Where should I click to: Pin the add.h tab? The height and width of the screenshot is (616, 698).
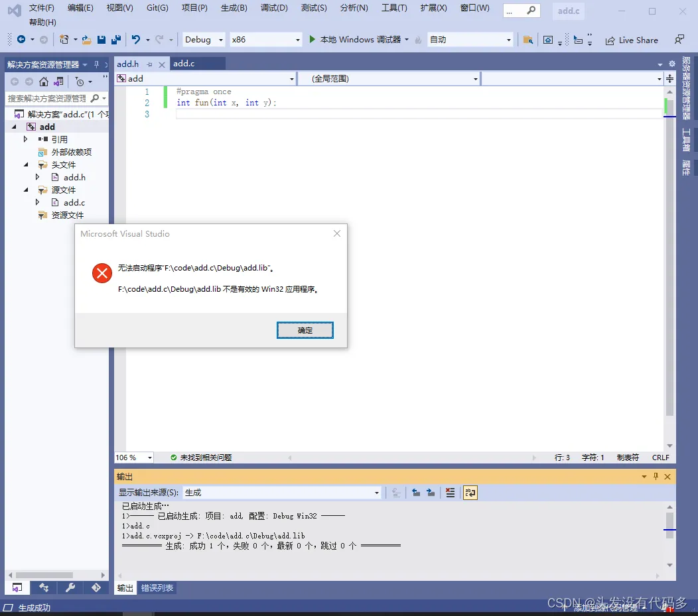(149, 64)
